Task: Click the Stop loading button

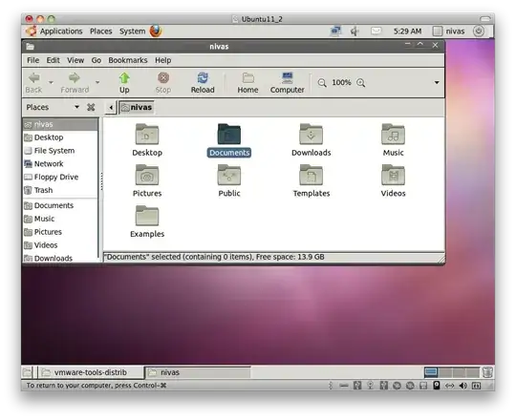Action: pyautogui.click(x=163, y=83)
